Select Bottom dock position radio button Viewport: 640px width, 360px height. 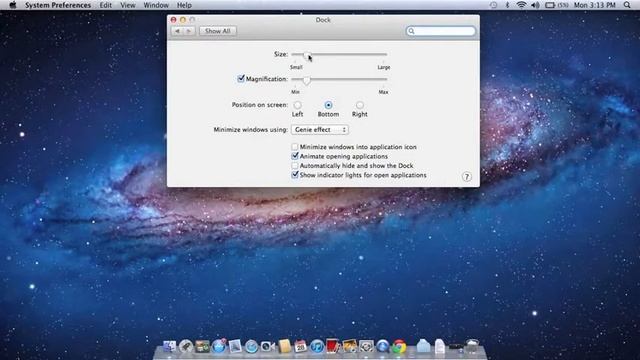[328, 105]
